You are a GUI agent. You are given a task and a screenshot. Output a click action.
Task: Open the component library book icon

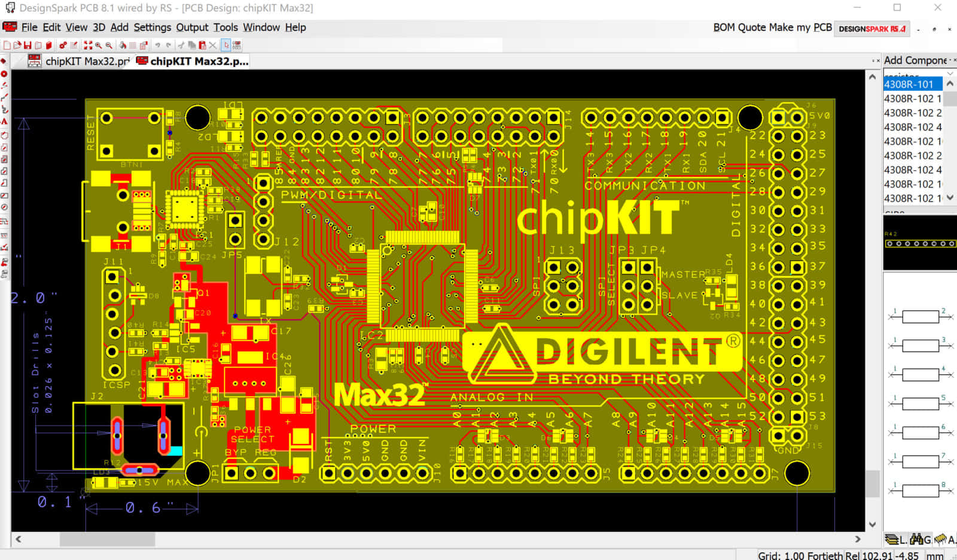49,45
